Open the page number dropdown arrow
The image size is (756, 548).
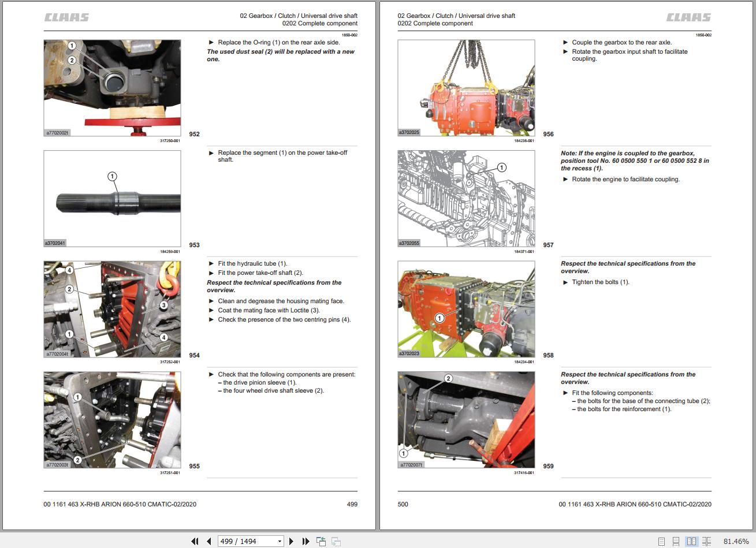(x=280, y=541)
